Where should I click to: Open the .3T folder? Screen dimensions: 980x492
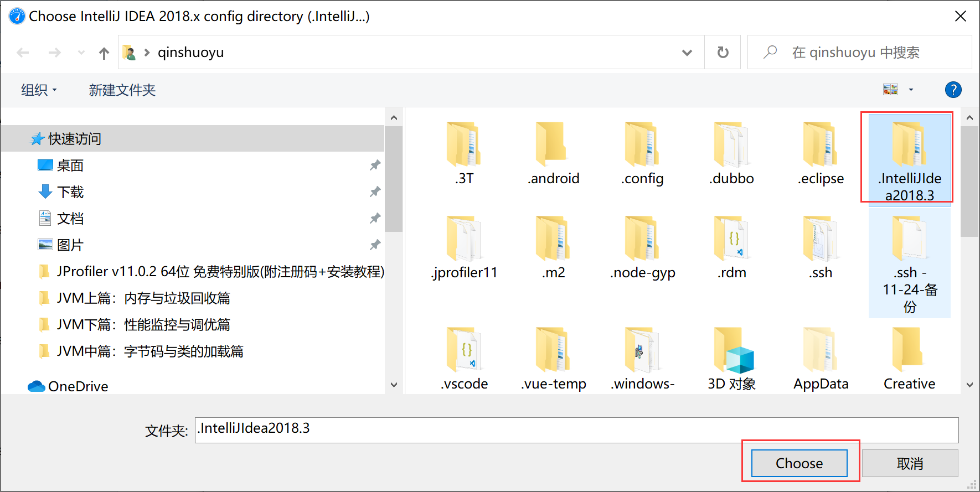click(x=464, y=152)
